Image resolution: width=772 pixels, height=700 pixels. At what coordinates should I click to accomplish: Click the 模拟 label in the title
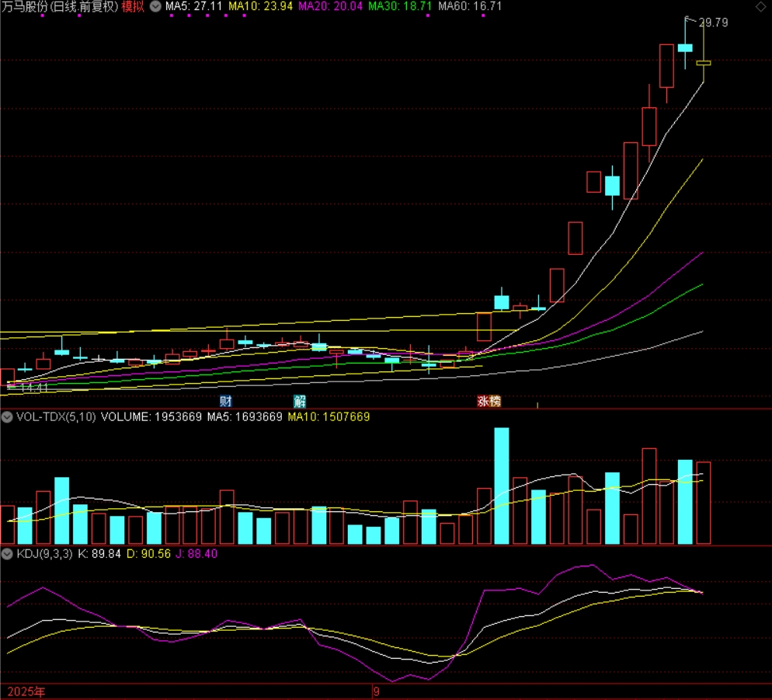tap(133, 6)
